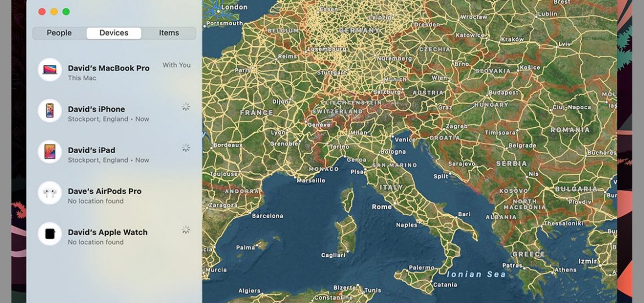Screen dimensions: 644x303
Task: Click Bordeaux on the map
Action: pos(228,145)
